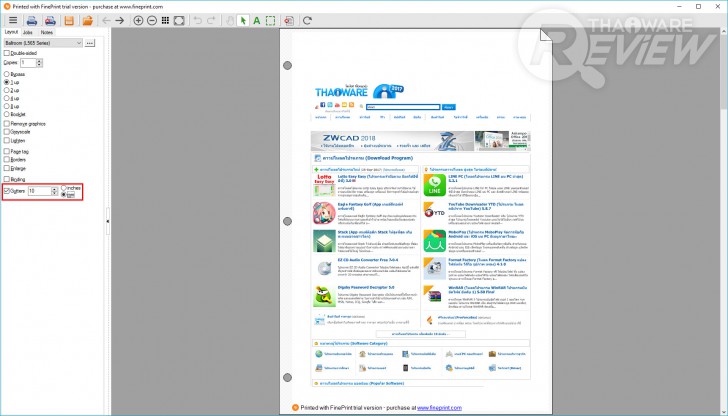Screen dimensions: 728x416
Task: Open the printer selection dropdown
Action: click(x=43, y=43)
